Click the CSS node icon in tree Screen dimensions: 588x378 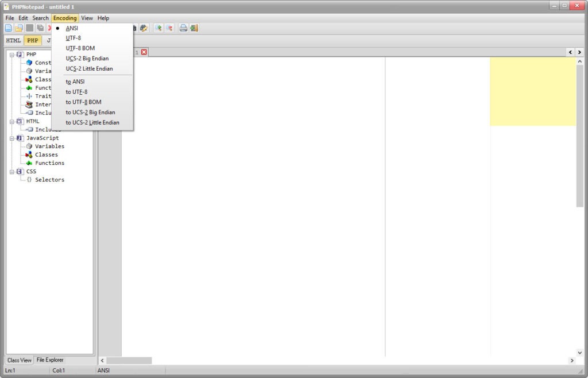[x=20, y=171]
